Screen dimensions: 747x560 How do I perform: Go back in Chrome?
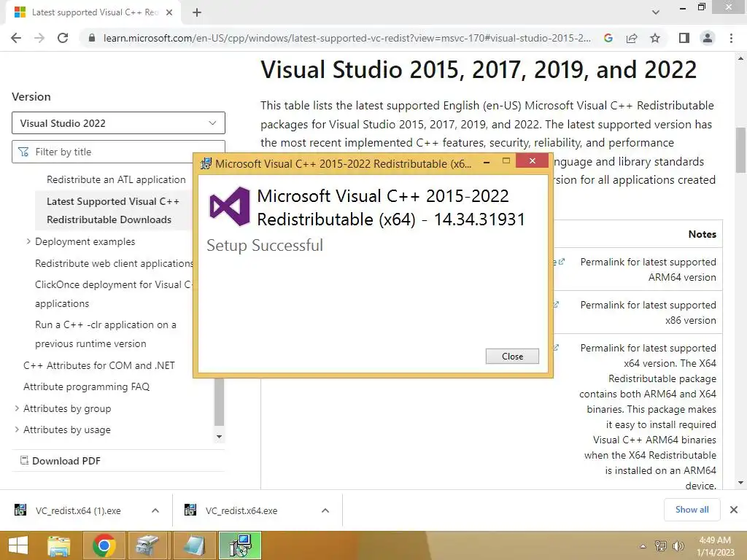pyautogui.click(x=16, y=38)
